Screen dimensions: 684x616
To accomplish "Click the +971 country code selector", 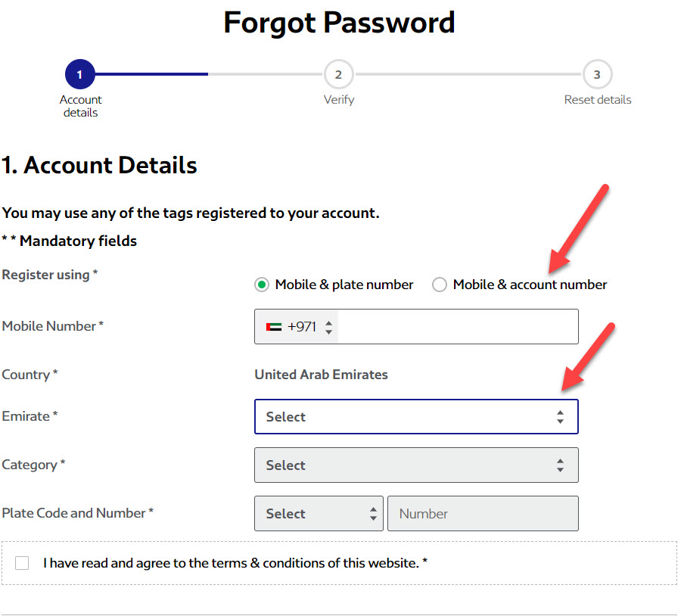I will pos(297,327).
